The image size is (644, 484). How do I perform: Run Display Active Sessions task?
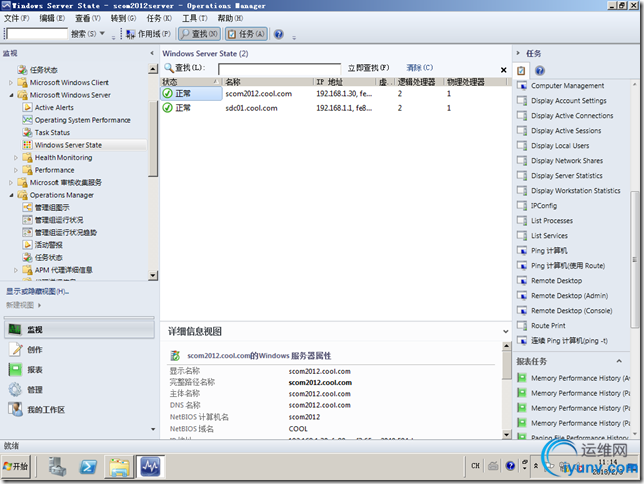click(x=566, y=131)
